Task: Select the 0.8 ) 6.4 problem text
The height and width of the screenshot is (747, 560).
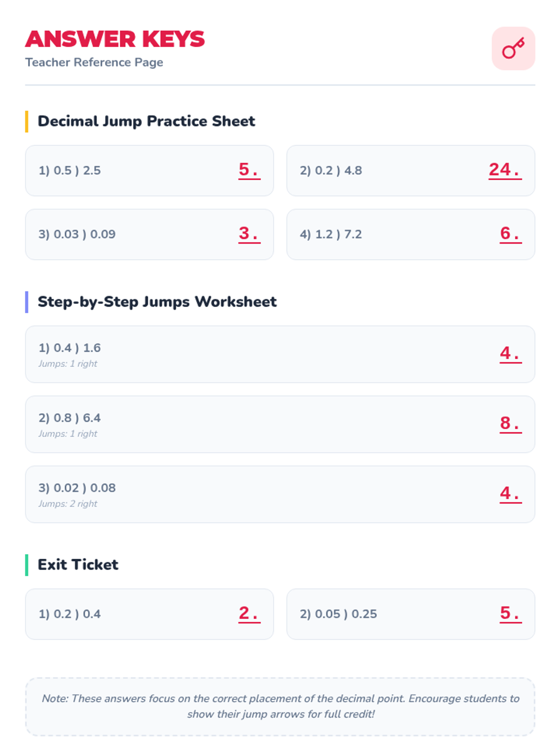Action: click(x=70, y=418)
